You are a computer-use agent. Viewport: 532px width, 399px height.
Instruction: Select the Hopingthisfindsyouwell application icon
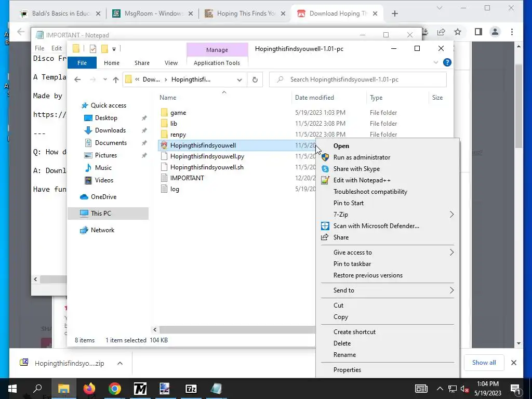(x=164, y=145)
